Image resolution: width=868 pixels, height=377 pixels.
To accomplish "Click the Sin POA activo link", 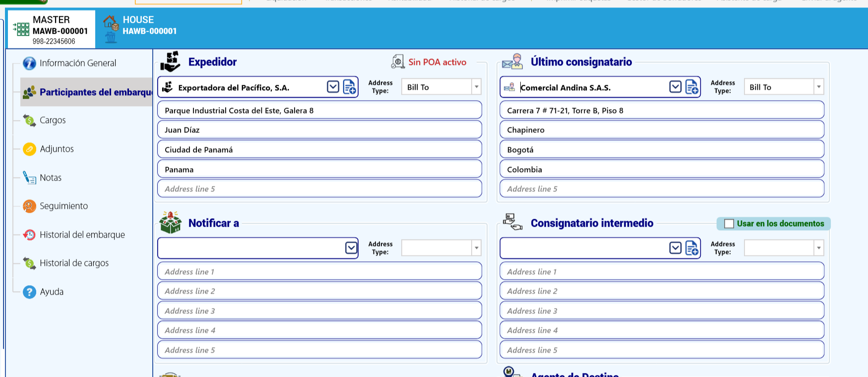I will [437, 62].
